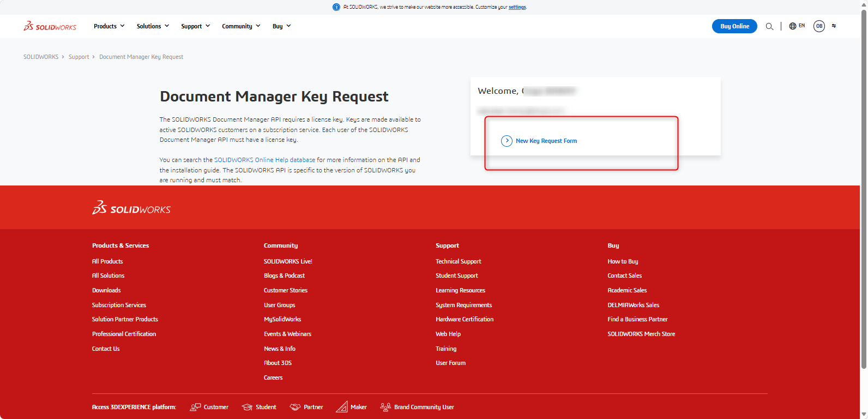Expand the Solutions dropdown
The image size is (868, 419).
click(x=153, y=26)
